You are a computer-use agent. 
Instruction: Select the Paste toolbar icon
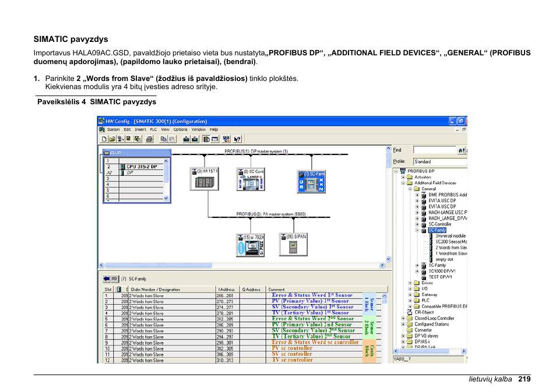tap(172, 139)
